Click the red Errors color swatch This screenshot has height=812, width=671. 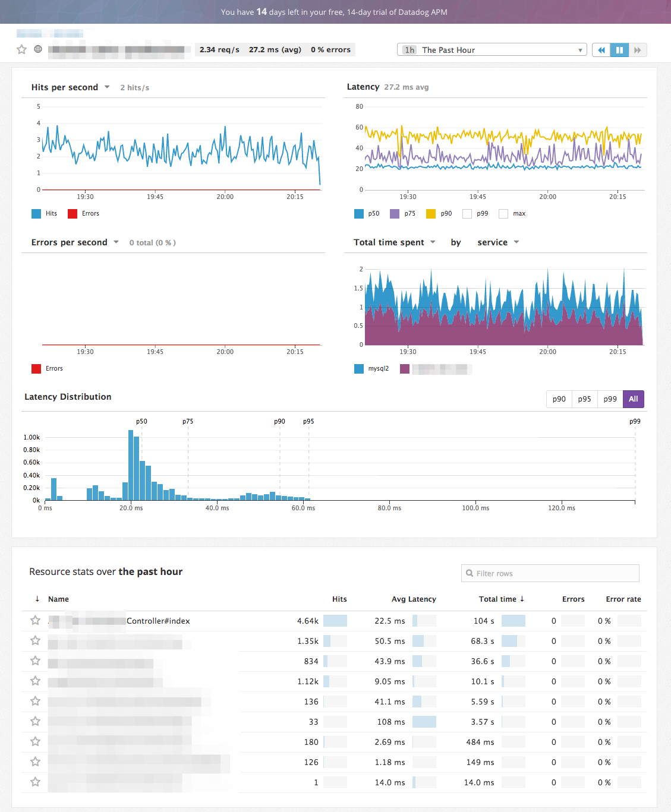click(36, 368)
